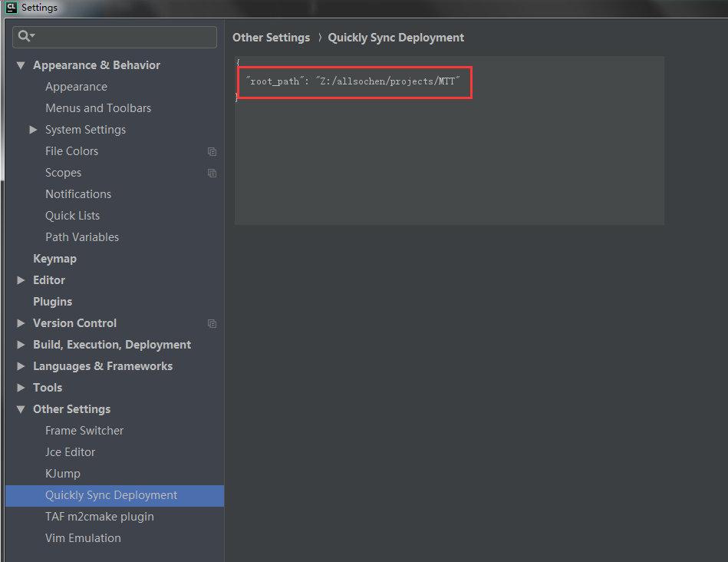The image size is (728, 562).
Task: Select Appearance & Behavior category
Action: (x=97, y=65)
